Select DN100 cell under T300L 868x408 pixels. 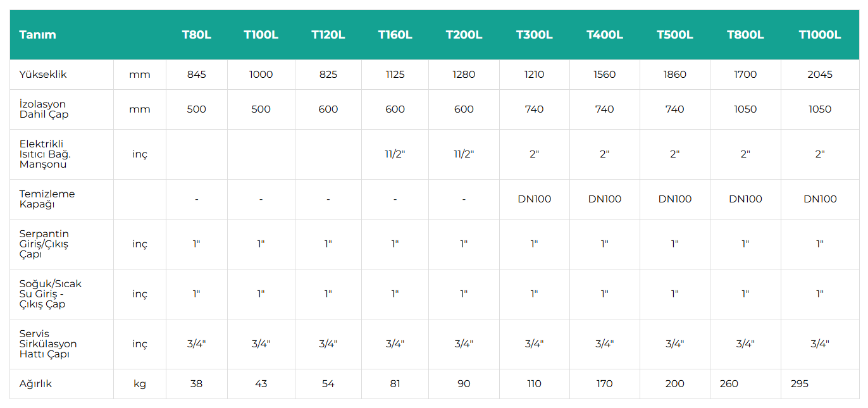click(534, 199)
